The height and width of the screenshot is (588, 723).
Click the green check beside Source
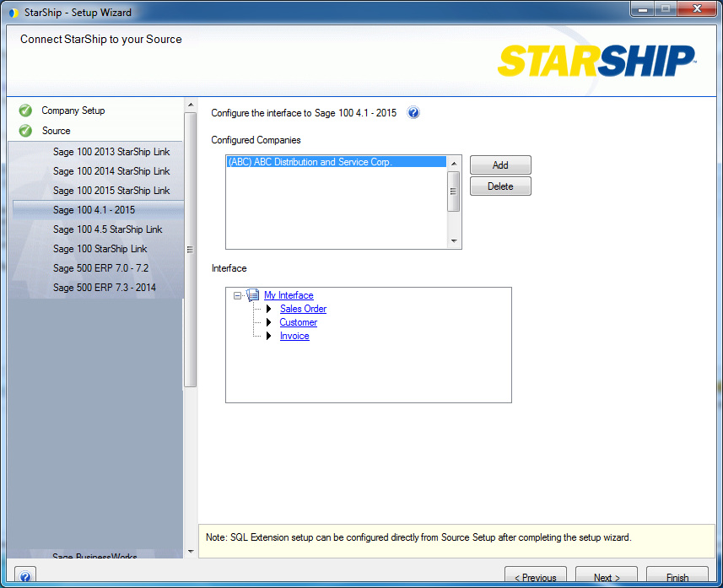(25, 131)
